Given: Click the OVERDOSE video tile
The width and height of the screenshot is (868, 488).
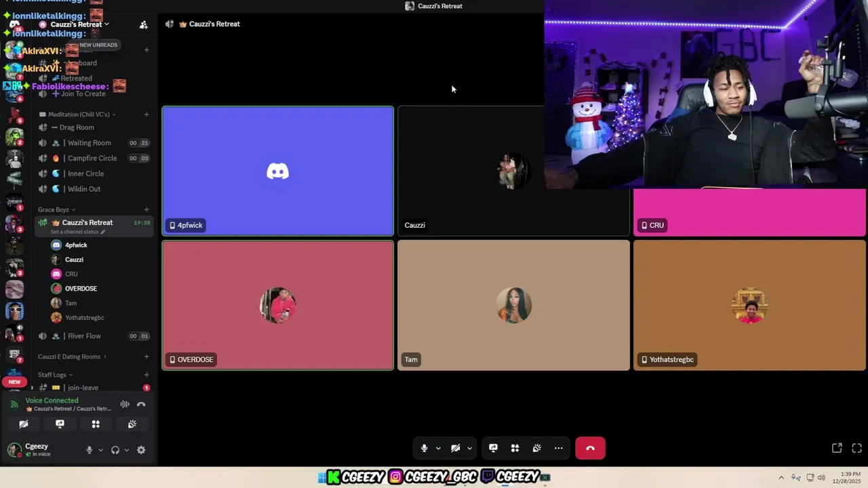Looking at the screenshot, I should [x=277, y=305].
